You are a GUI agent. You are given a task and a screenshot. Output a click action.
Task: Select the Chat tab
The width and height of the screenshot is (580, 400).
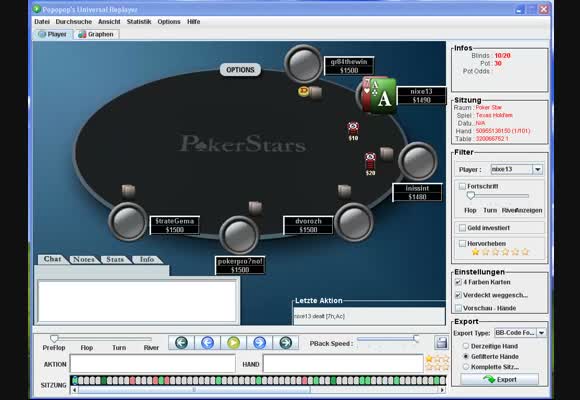[52, 259]
